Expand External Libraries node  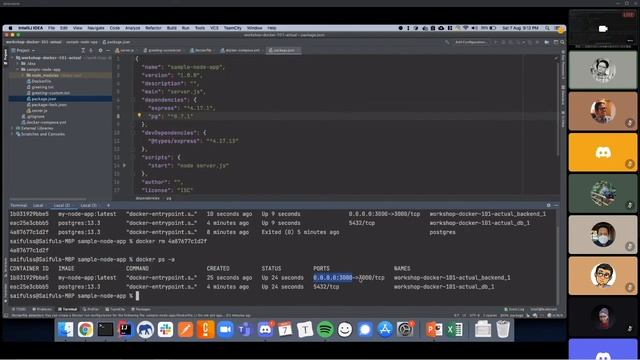(12, 128)
